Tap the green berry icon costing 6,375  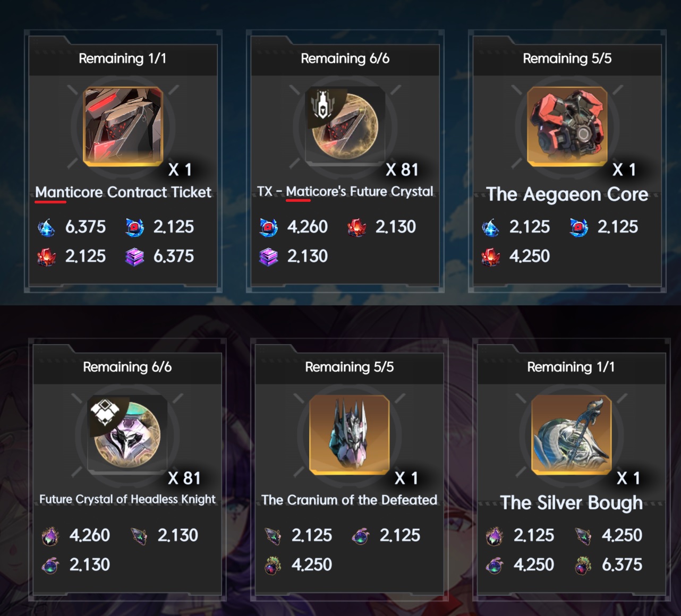583,566
